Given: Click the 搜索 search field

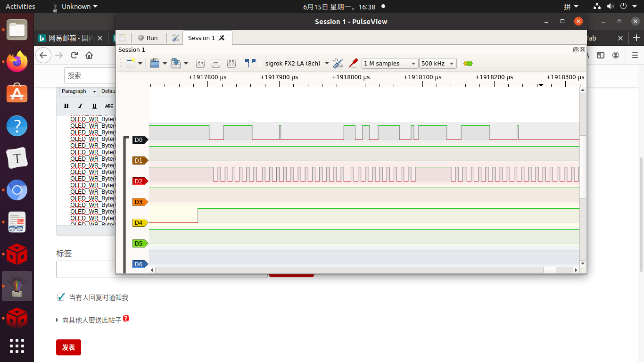Looking at the screenshot, I should 90,75.
